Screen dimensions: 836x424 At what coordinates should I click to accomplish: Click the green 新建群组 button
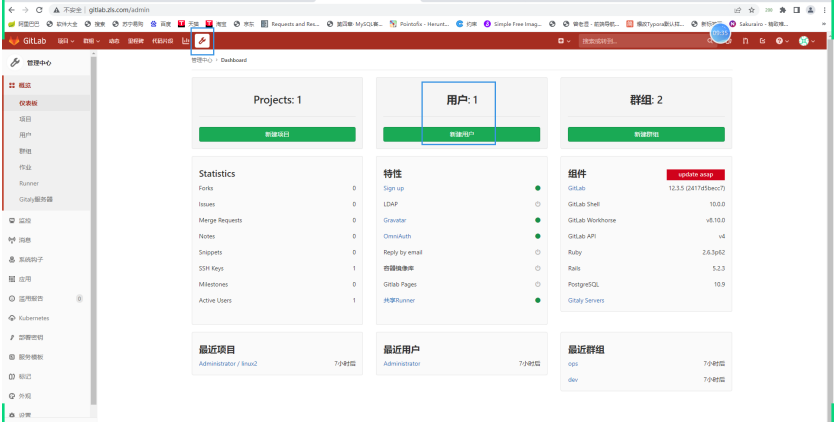click(646, 134)
